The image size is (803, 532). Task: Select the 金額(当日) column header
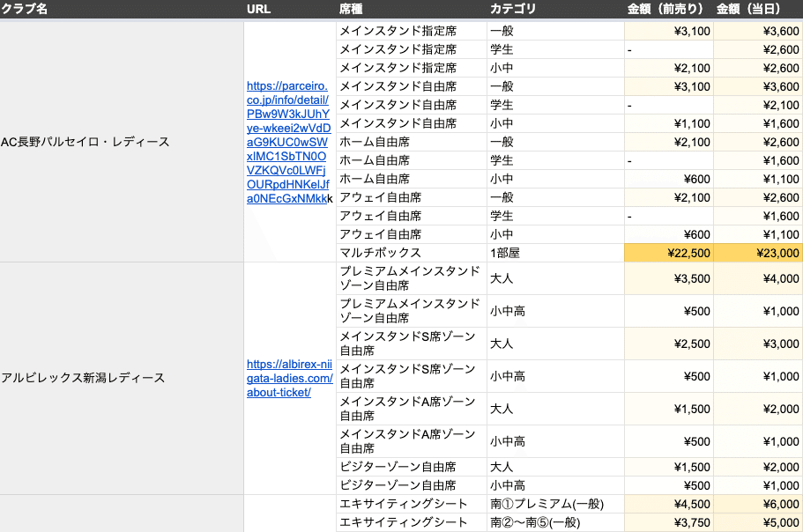748,9
